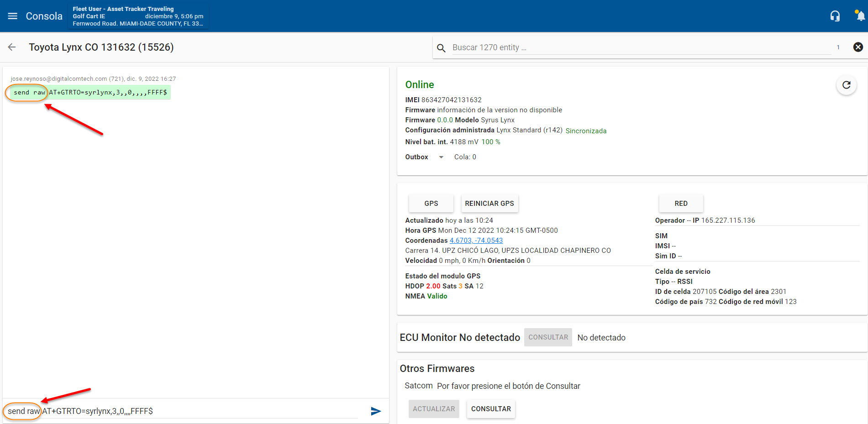The width and height of the screenshot is (868, 424).
Task: Click the RED network button
Action: click(680, 204)
